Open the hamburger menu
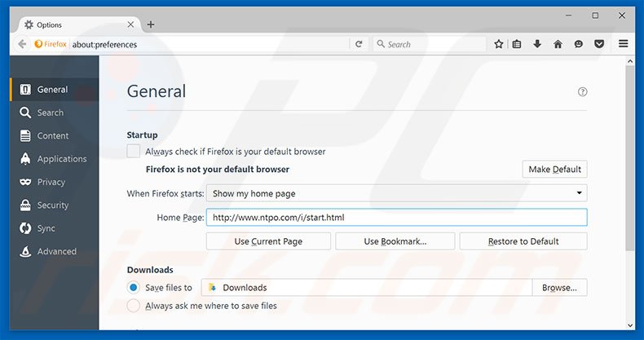The image size is (644, 340). click(x=623, y=44)
